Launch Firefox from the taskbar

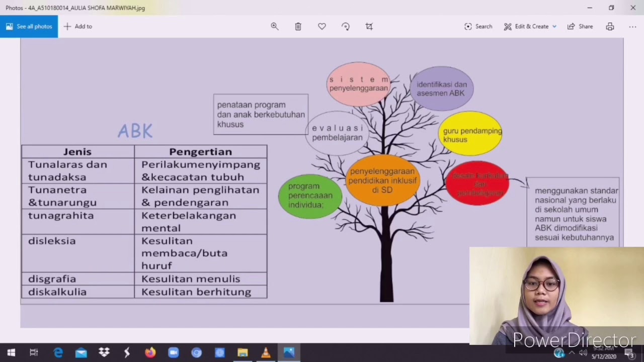tap(150, 353)
